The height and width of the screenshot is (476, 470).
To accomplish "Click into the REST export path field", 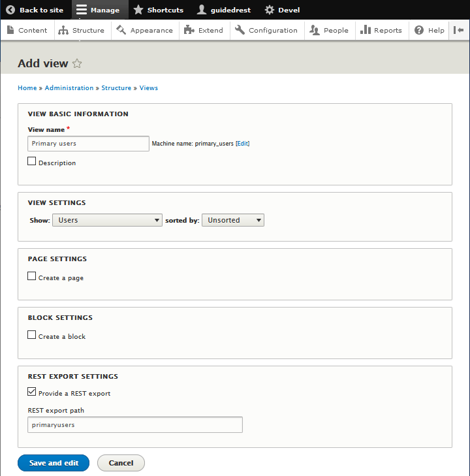I will pos(135,425).
